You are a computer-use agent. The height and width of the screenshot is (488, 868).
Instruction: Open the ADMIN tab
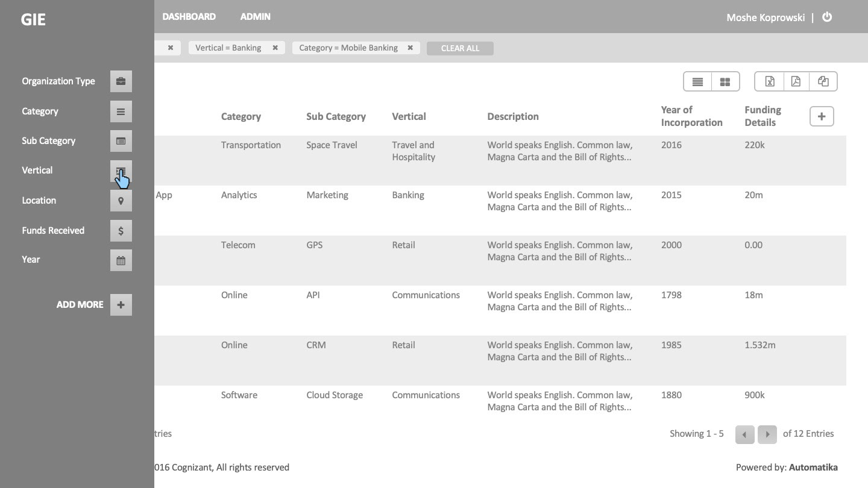[255, 17]
